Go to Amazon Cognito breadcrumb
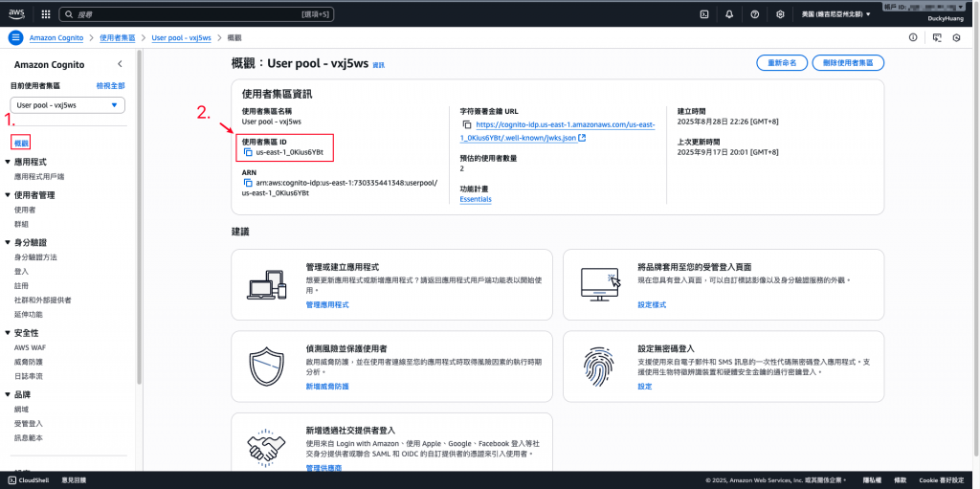Viewport: 980px width, 489px height. tap(56, 37)
